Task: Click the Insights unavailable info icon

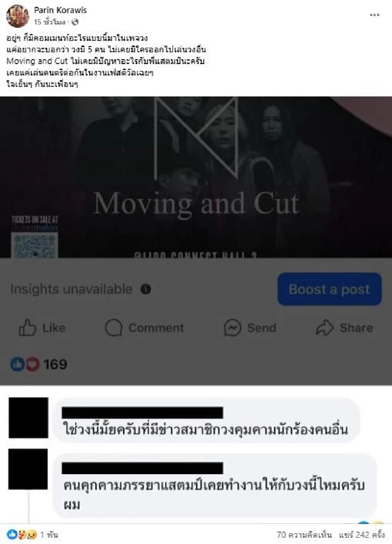Action: click(146, 289)
